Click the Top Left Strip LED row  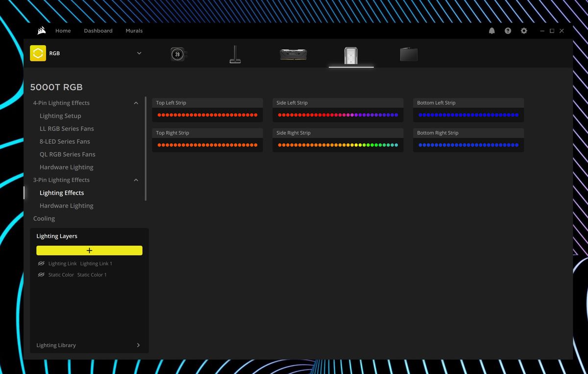click(x=207, y=115)
